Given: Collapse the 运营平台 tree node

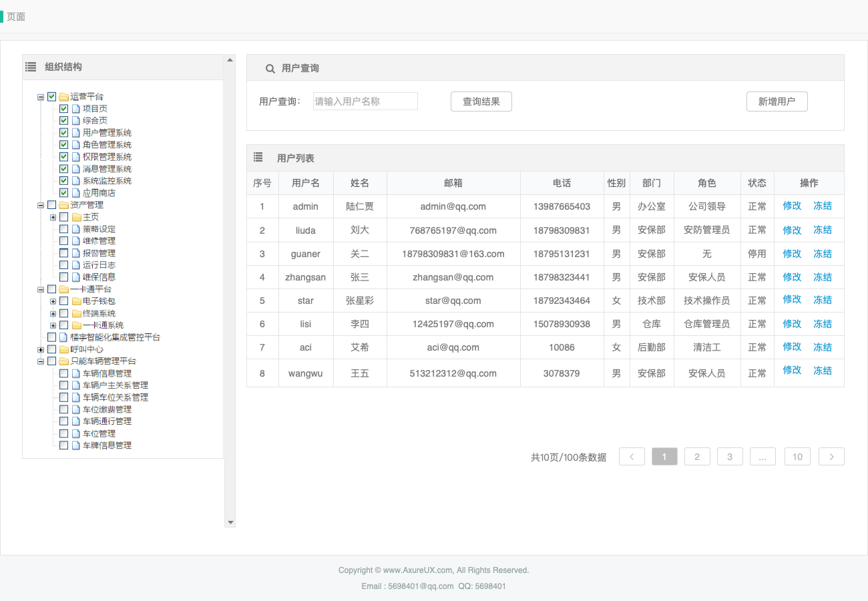Looking at the screenshot, I should tap(41, 97).
